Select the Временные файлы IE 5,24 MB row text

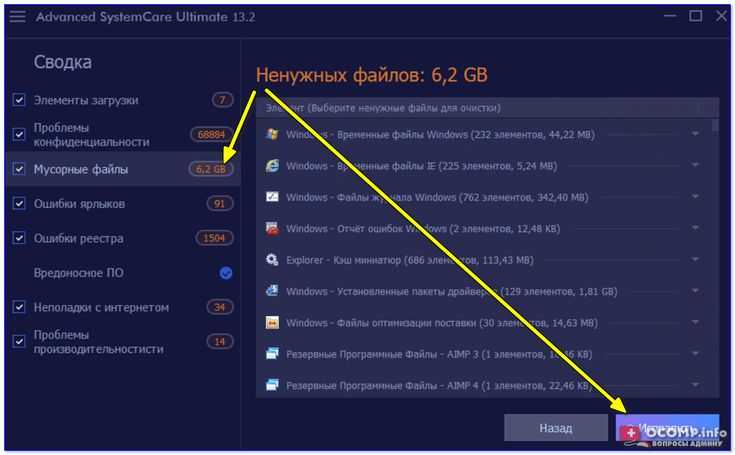pos(421,166)
